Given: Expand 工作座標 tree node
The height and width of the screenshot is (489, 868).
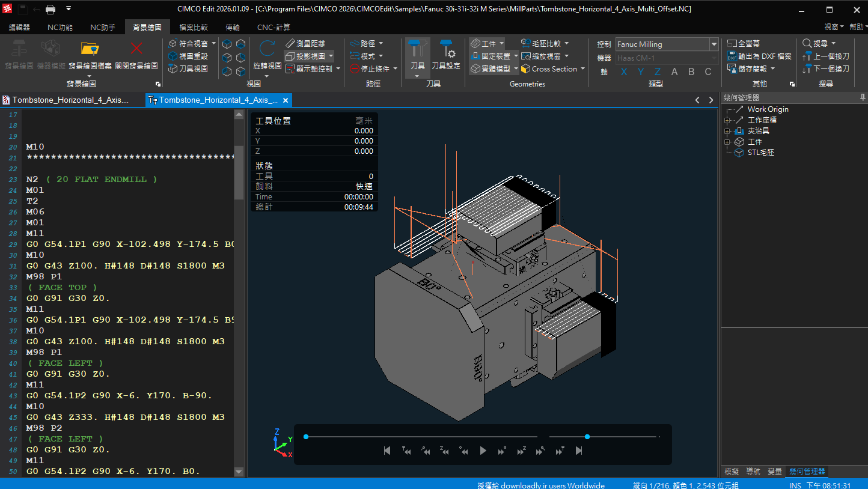Looking at the screenshot, I should point(727,120).
